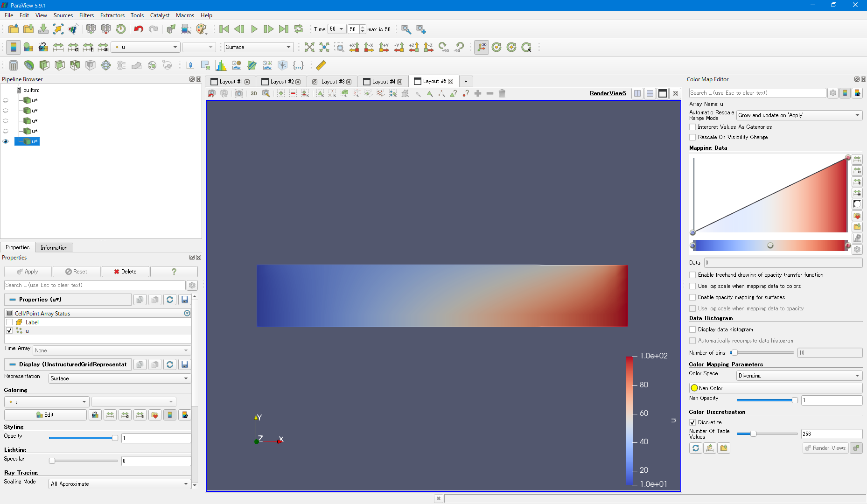This screenshot has height=504, width=867.
Task: Click the Connect to server icon
Action: 91,29
